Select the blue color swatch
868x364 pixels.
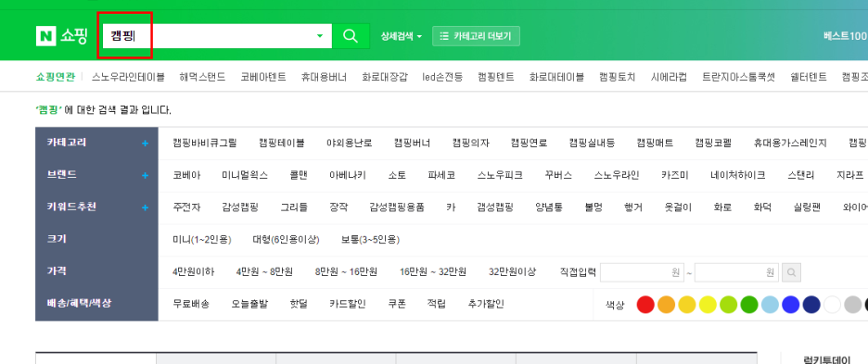point(790,304)
